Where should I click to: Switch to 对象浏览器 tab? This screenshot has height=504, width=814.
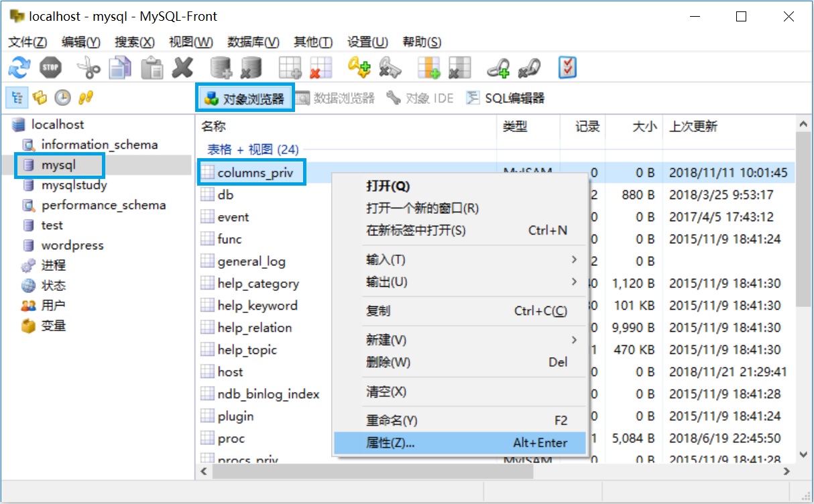coord(245,99)
